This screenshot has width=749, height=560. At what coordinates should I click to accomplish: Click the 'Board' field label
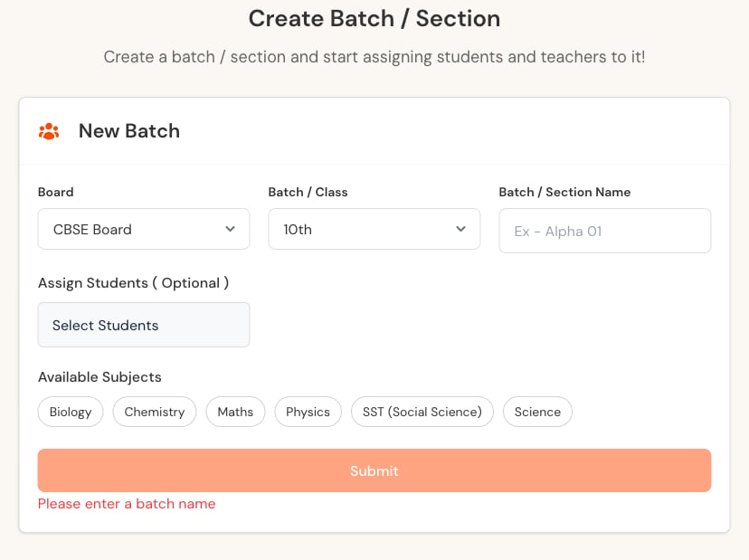tap(56, 192)
